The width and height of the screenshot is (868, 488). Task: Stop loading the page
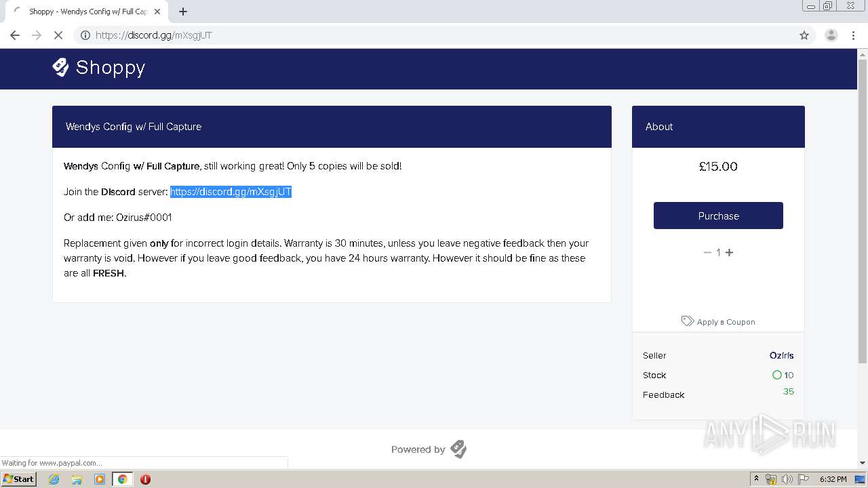click(x=58, y=35)
